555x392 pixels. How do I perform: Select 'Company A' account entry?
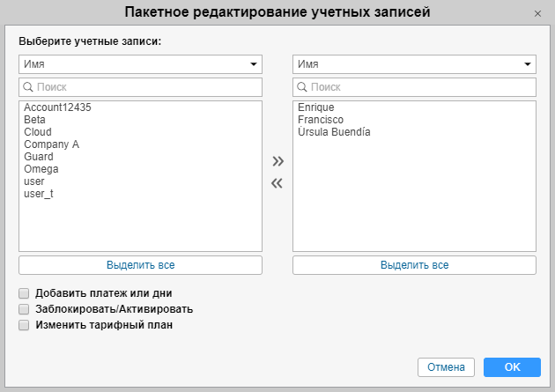click(x=52, y=144)
